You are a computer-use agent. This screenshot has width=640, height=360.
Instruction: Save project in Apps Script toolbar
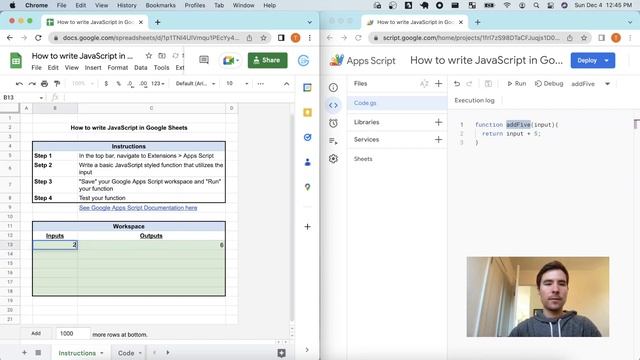pyautogui.click(x=488, y=84)
